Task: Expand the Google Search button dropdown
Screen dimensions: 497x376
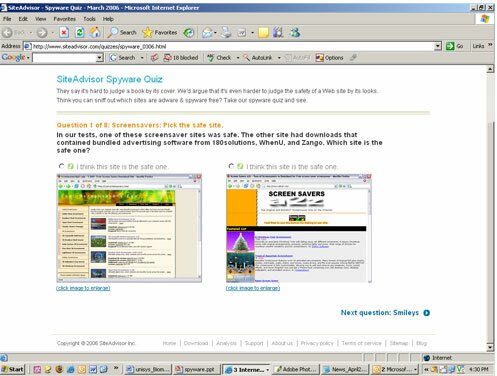Action: [142, 58]
